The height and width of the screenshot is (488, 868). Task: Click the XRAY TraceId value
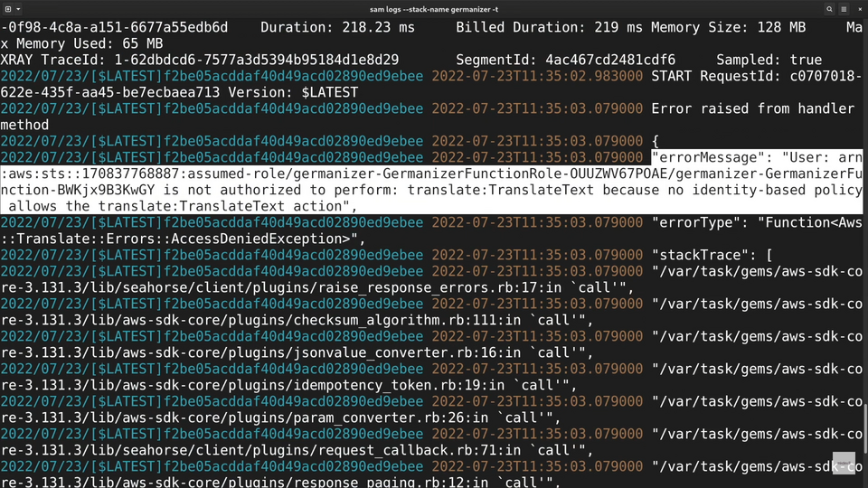tap(256, 60)
